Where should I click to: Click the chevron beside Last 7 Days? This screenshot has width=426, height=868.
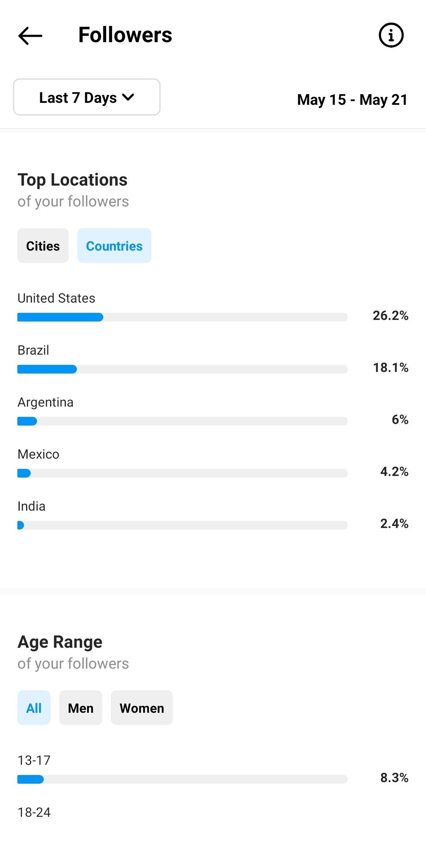pyautogui.click(x=128, y=97)
